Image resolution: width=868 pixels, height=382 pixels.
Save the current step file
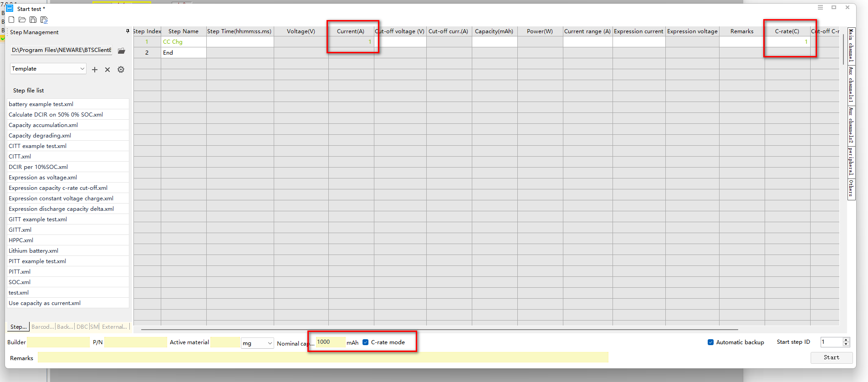(33, 20)
